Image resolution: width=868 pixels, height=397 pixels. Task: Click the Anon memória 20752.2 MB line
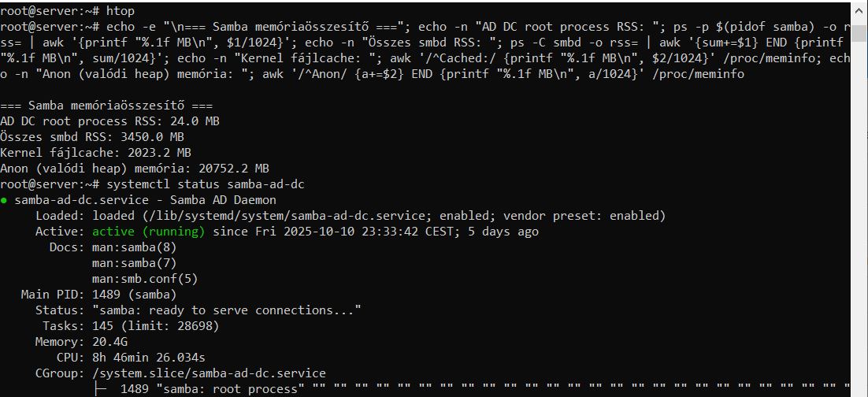click(x=135, y=169)
